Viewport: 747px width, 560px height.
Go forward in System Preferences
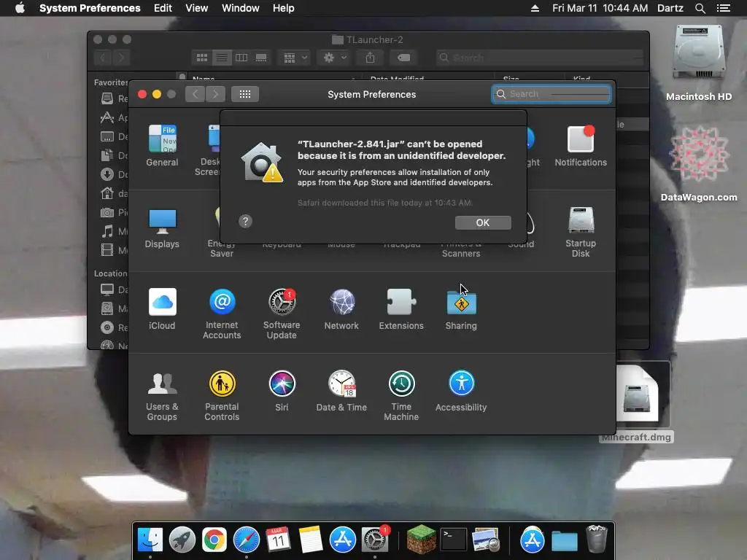[215, 94]
